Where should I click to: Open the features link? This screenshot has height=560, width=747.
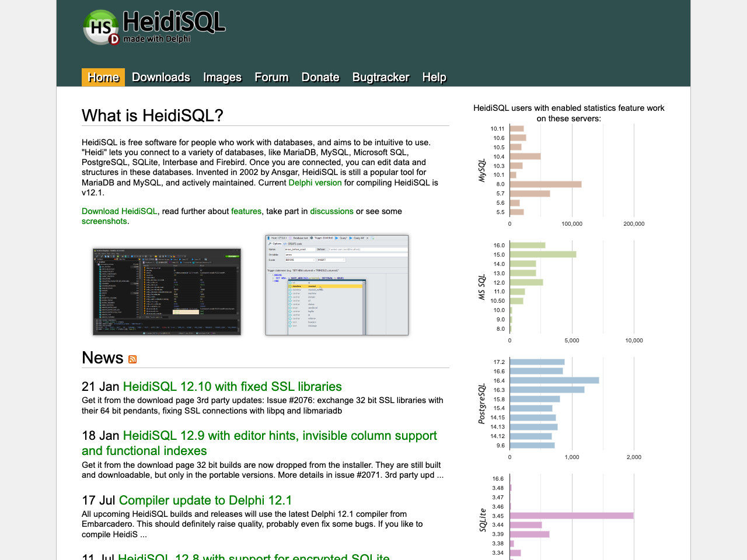[246, 211]
